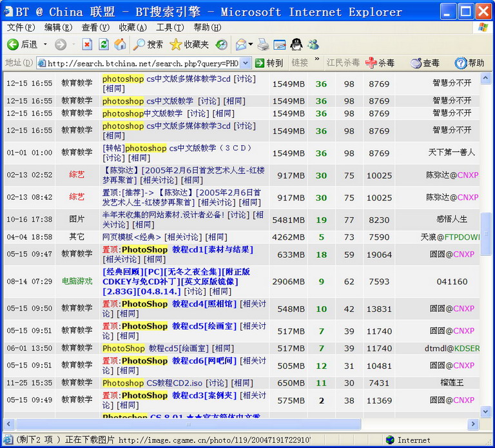This screenshot has height=448, width=495.
Task: Click 其它 category in 04-04 row
Action: click(x=77, y=237)
